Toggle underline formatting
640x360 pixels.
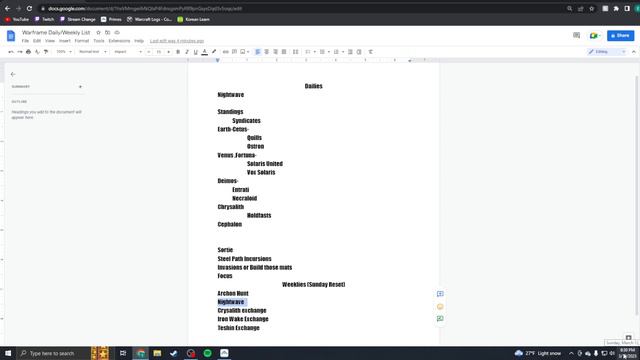point(196,52)
